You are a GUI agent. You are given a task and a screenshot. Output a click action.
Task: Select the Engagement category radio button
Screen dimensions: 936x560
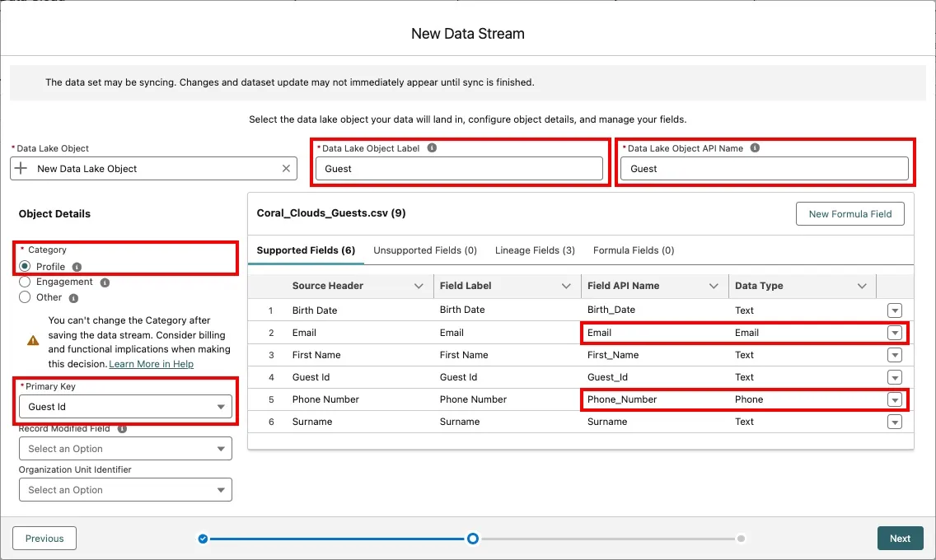point(26,282)
